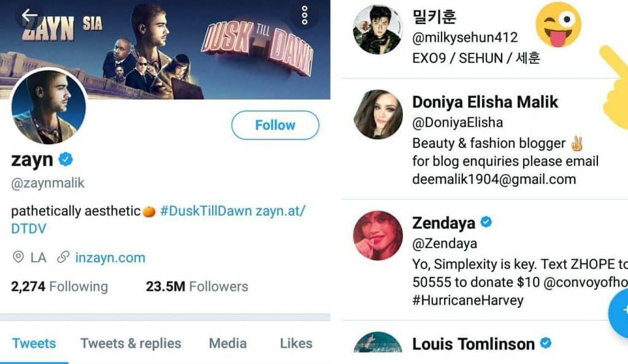Viewport: 628px width, 364px height.
Task: Open the inzayn.com website link
Action: (x=110, y=257)
